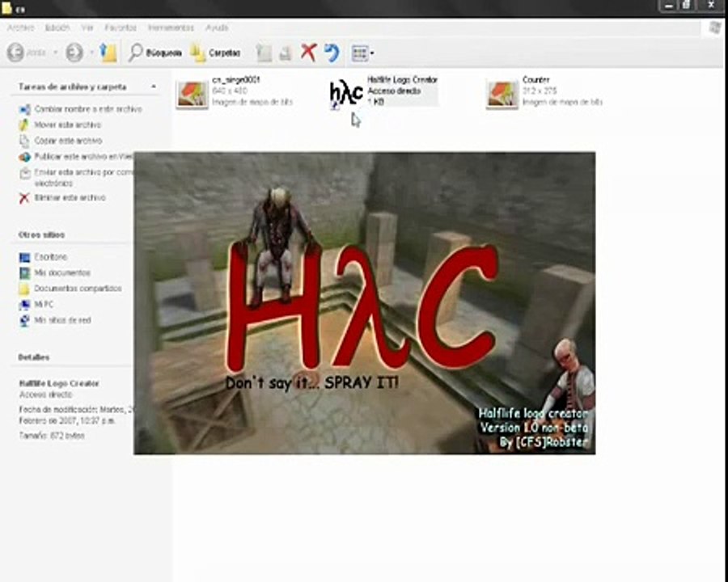Open Mis sitios de red link
This screenshot has height=582, width=728.
click(x=62, y=320)
